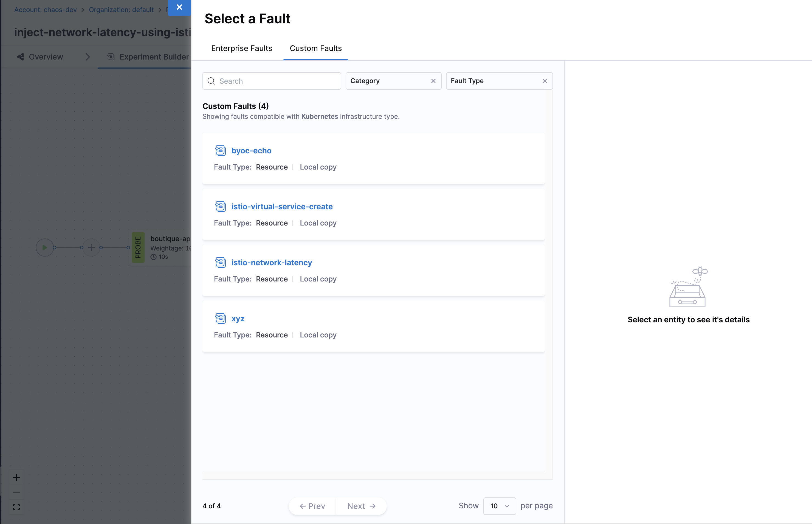Screen dimensions: 812x524
Task: Click the istio-virtual-service-create fault icon
Action: [x=221, y=207]
